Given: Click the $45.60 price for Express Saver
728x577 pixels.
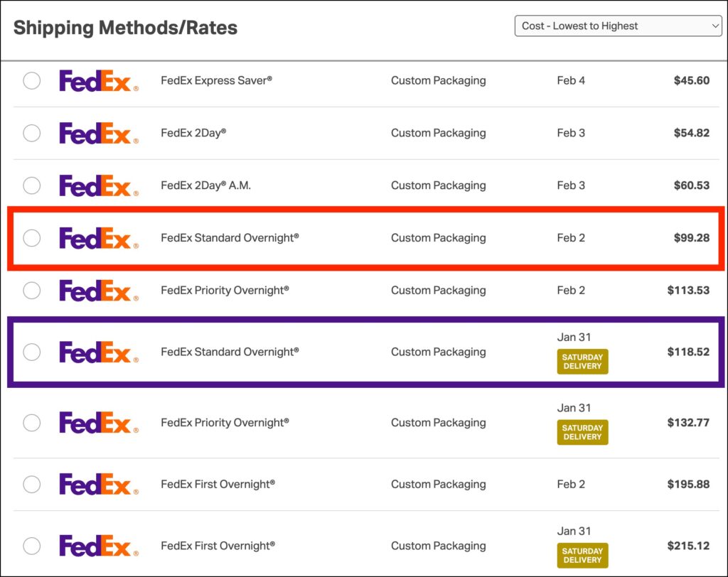Looking at the screenshot, I should [691, 80].
